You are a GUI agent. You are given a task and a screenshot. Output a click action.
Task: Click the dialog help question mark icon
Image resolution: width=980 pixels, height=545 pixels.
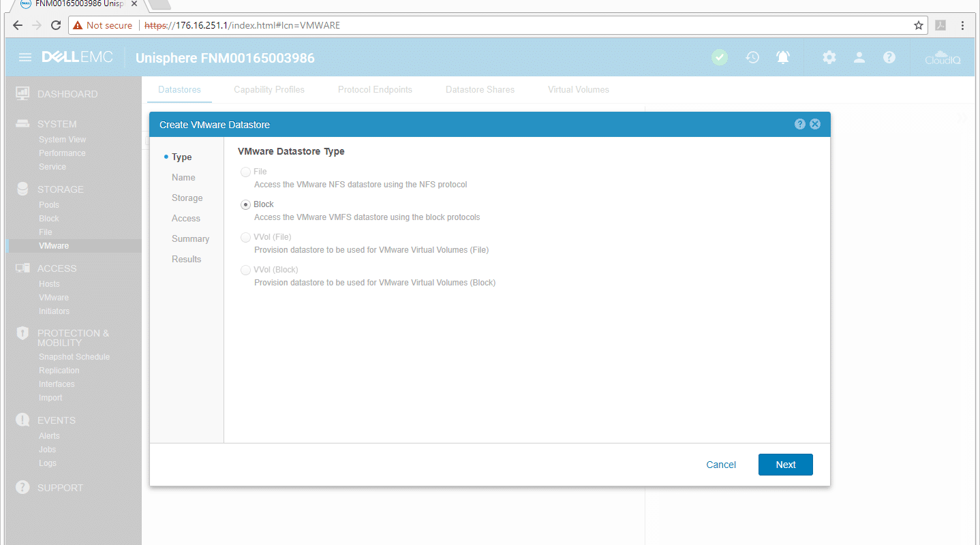click(x=800, y=124)
